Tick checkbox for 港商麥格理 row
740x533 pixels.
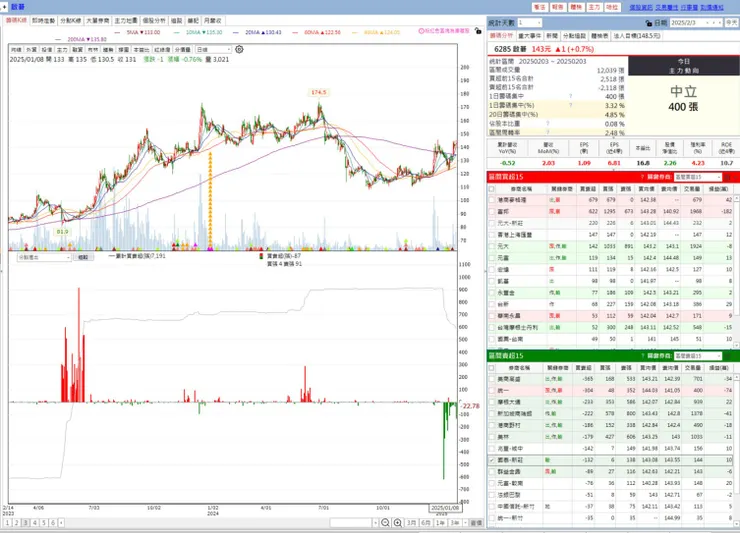[x=492, y=200]
